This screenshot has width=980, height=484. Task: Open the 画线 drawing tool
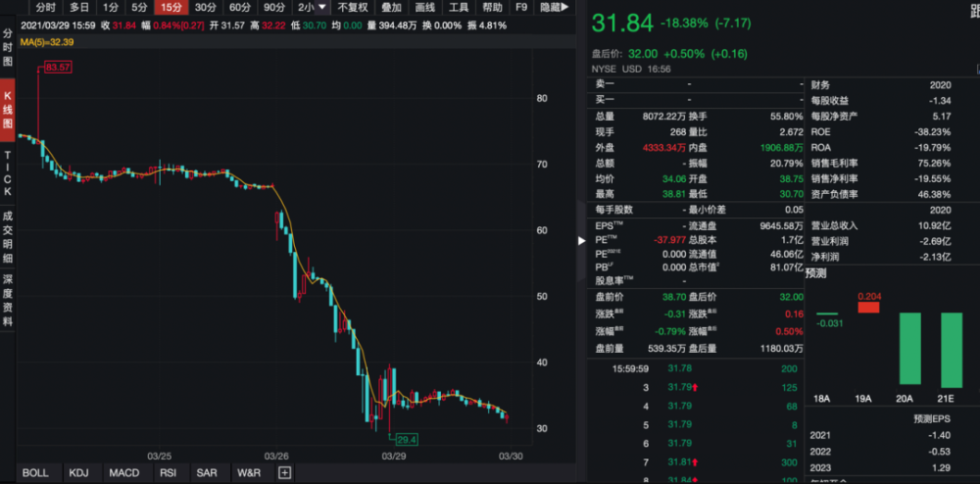pos(425,8)
